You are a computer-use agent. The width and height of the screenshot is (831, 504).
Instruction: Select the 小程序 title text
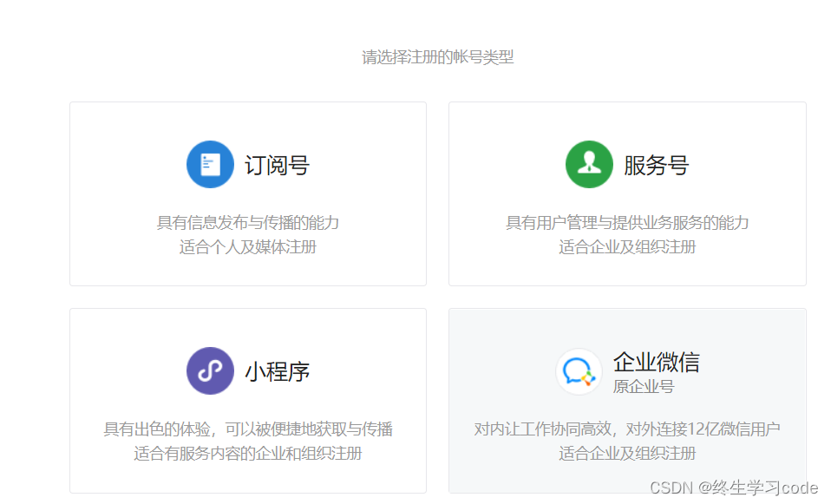tap(278, 371)
